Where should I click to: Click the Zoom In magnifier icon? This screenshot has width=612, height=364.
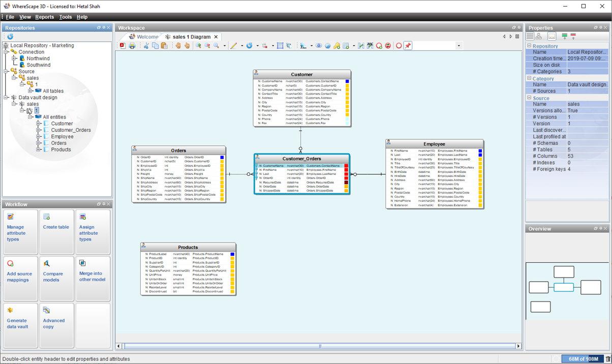(x=198, y=46)
